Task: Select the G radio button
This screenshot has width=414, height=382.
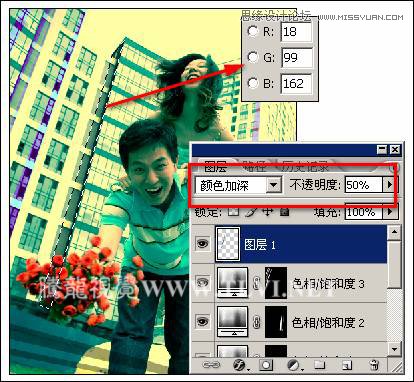Action: click(253, 57)
